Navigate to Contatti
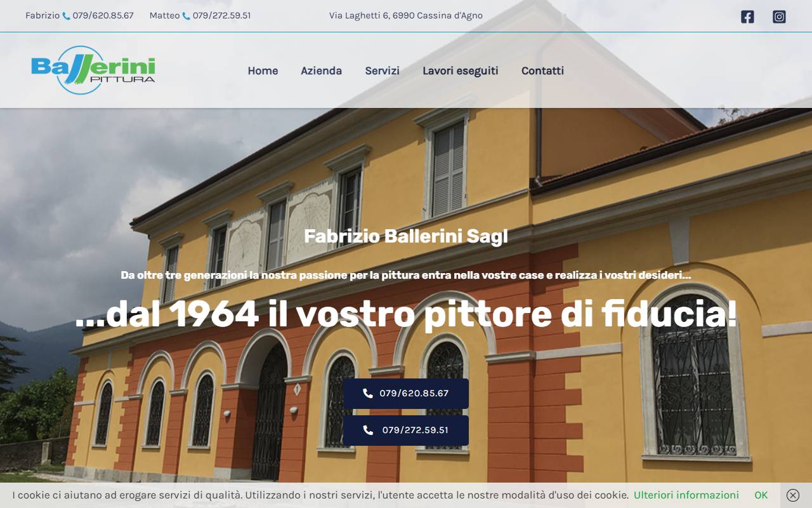The width and height of the screenshot is (812, 508). click(542, 70)
